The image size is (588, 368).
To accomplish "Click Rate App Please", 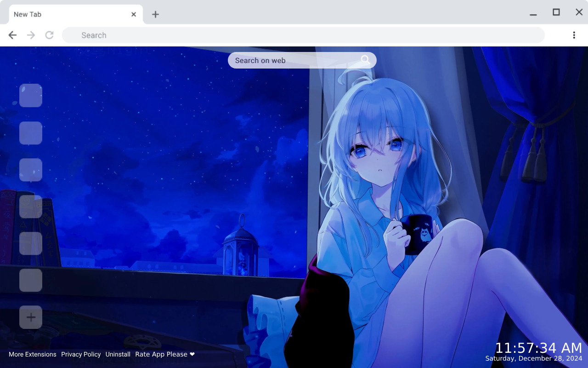I will click(160, 354).
